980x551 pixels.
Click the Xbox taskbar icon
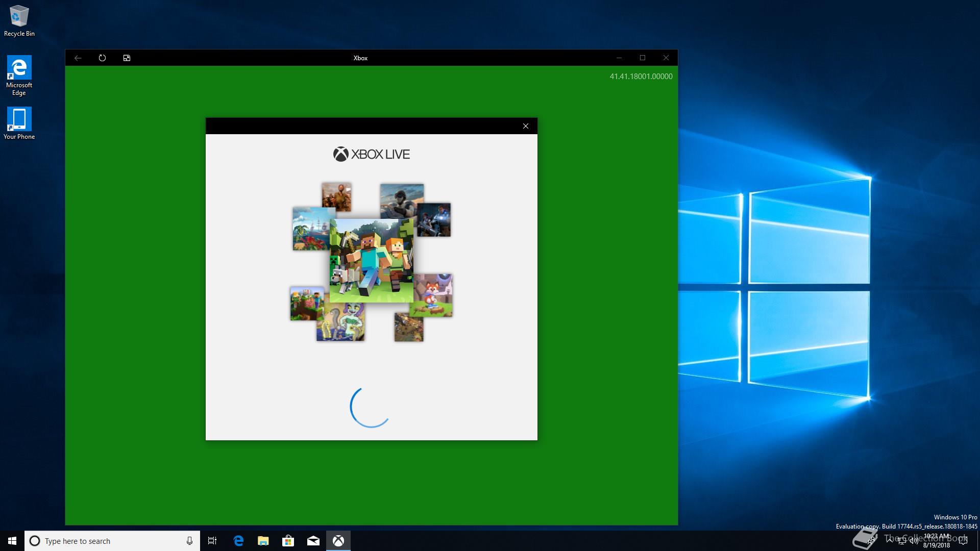tap(338, 541)
